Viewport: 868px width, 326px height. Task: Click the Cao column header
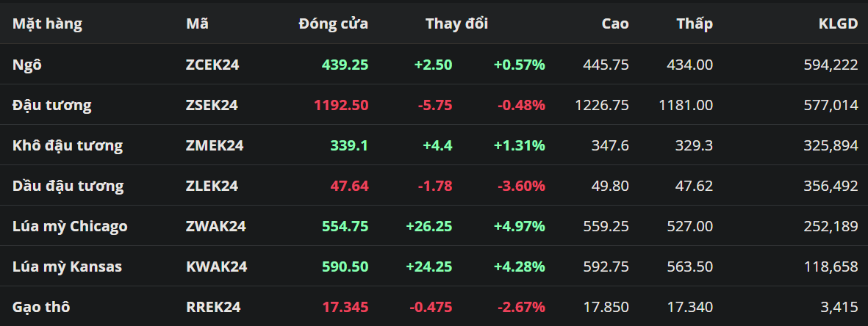click(x=614, y=23)
